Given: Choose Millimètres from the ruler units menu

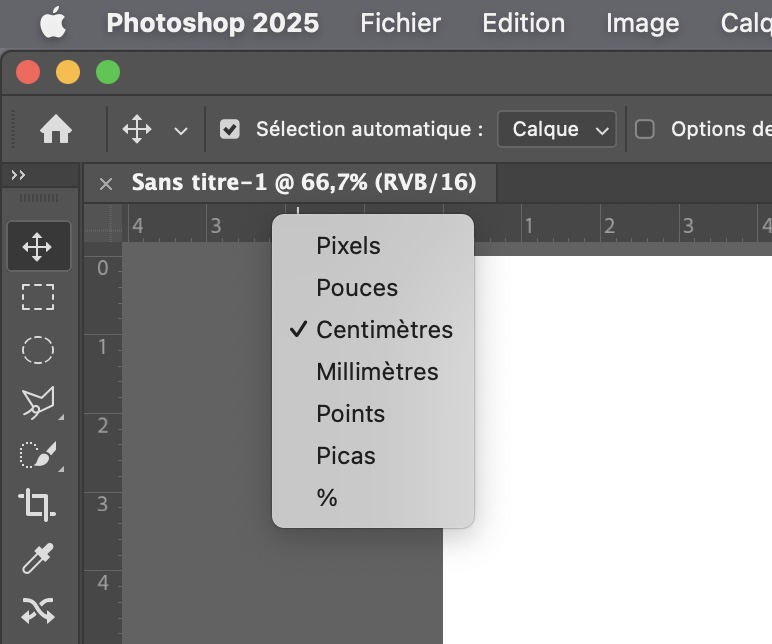Looking at the screenshot, I should tap(377, 372).
